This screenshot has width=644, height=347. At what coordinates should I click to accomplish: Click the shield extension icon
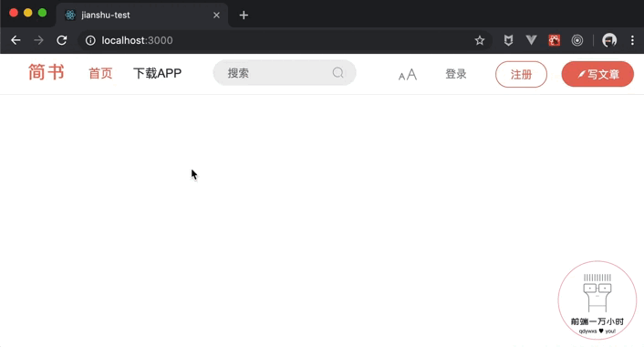pyautogui.click(x=508, y=40)
